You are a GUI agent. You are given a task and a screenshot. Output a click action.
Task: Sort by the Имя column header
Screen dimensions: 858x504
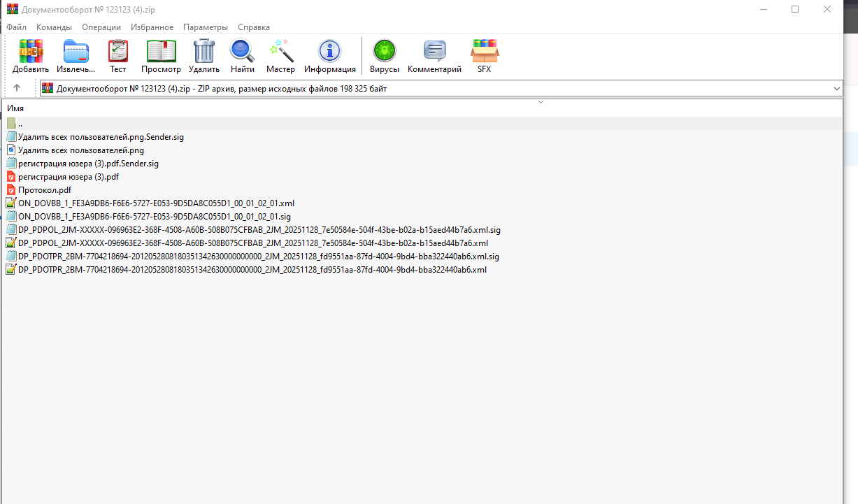15,108
